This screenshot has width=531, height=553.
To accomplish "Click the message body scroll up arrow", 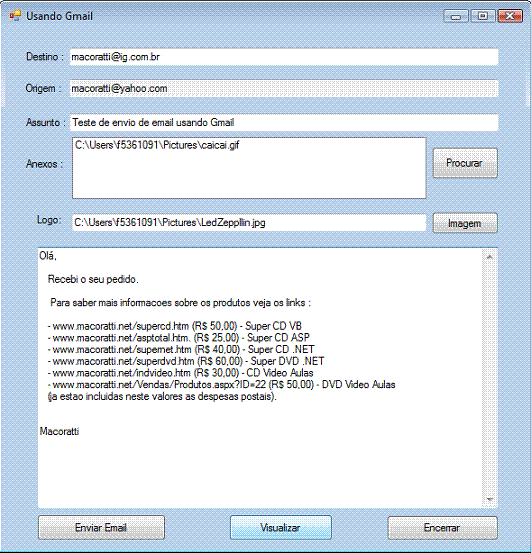I will coord(489,257).
